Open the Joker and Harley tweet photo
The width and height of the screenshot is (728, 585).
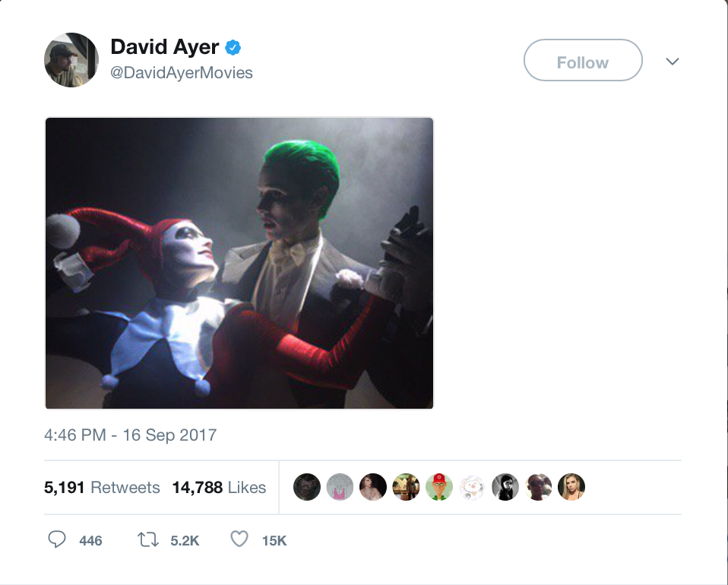(239, 263)
